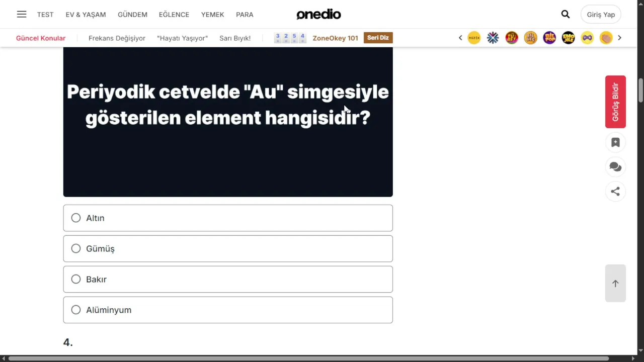Open the YEMEK menu

tap(212, 15)
